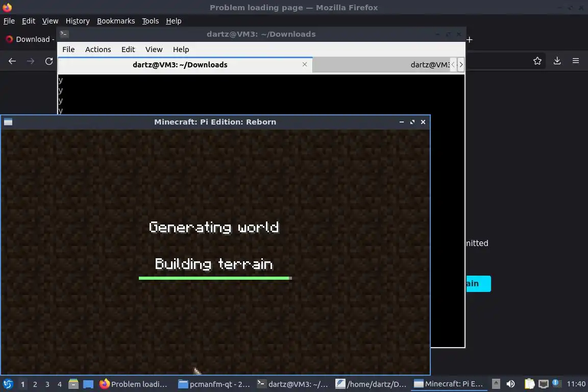Open the Firefox History menu
The image size is (588, 392).
(x=78, y=21)
